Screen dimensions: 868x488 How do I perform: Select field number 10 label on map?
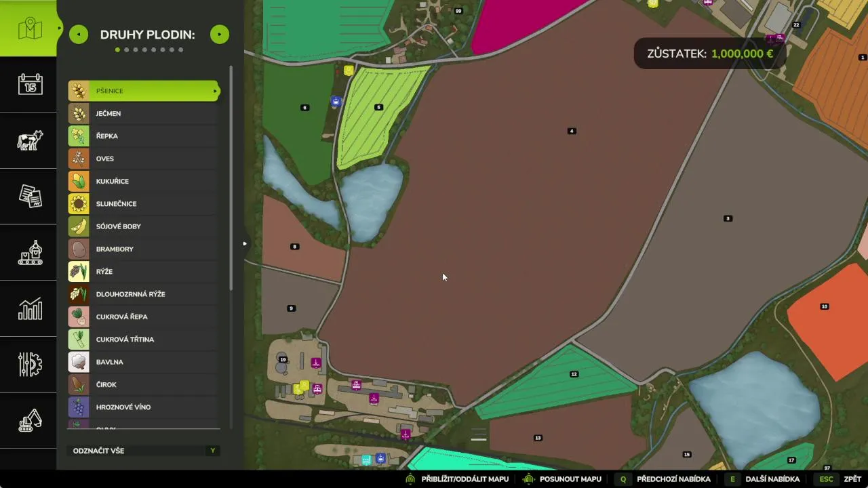(x=825, y=306)
